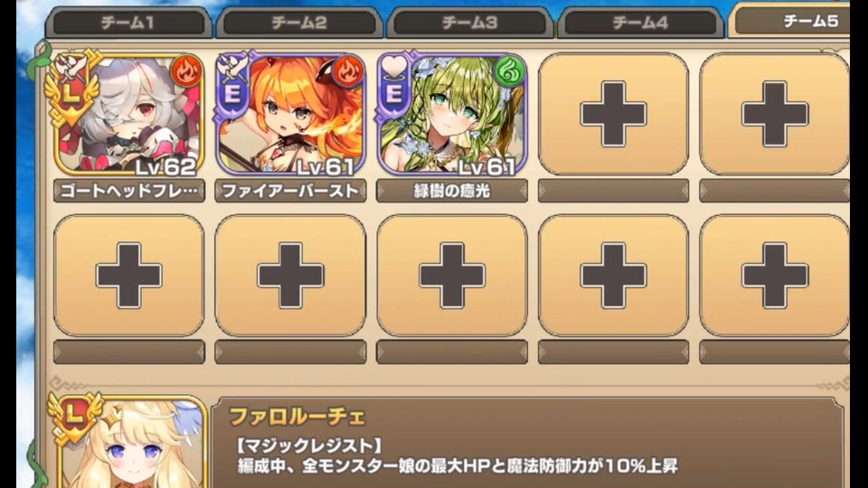Image resolution: width=868 pixels, height=488 pixels.
Task: Add a monster to the fourth top-row slot
Action: [x=613, y=114]
